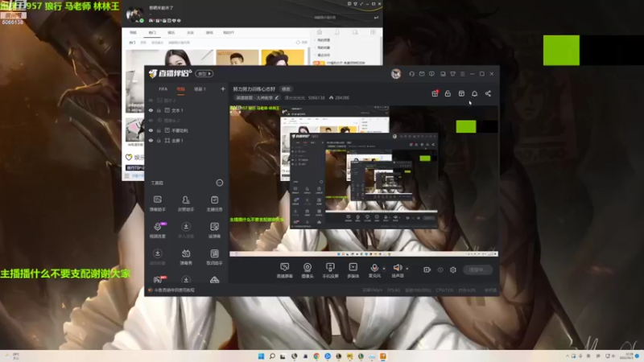Screen dimensions: 644x362
Task: Edit the 英雄联盟 category selector
Action: tap(257, 97)
